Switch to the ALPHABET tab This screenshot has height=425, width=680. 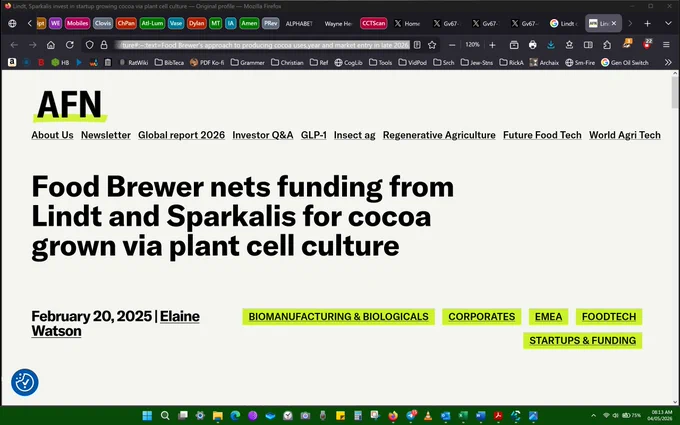pos(299,23)
